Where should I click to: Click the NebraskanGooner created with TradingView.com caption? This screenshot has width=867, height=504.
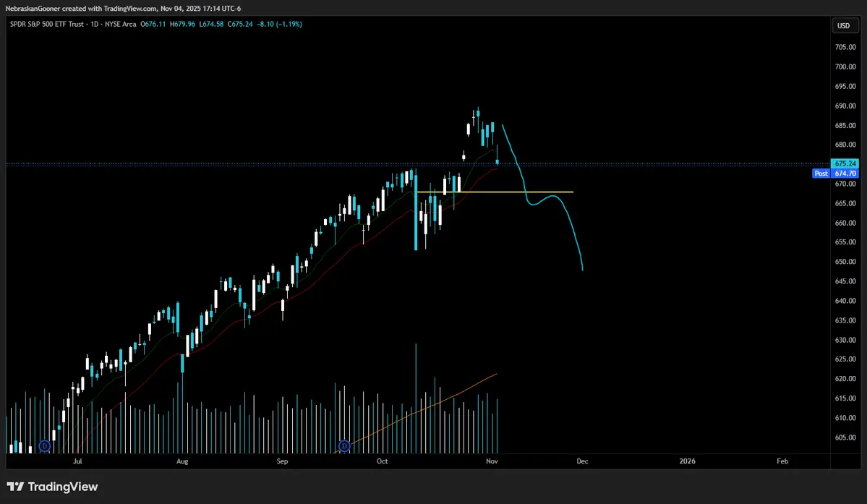[x=81, y=8]
